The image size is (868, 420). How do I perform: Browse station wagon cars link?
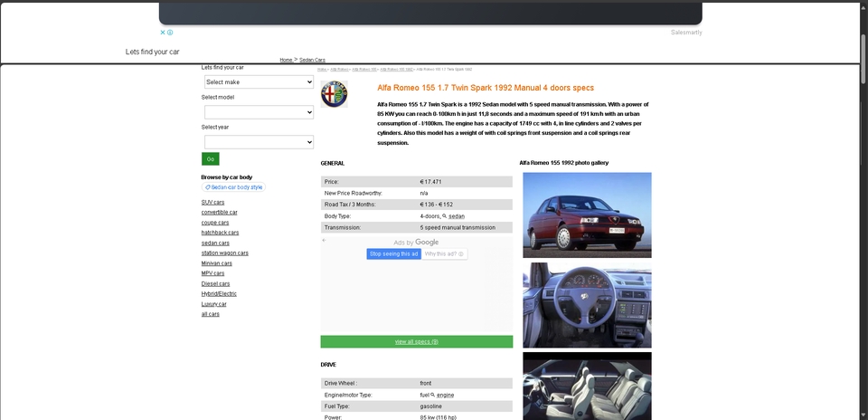click(x=225, y=253)
